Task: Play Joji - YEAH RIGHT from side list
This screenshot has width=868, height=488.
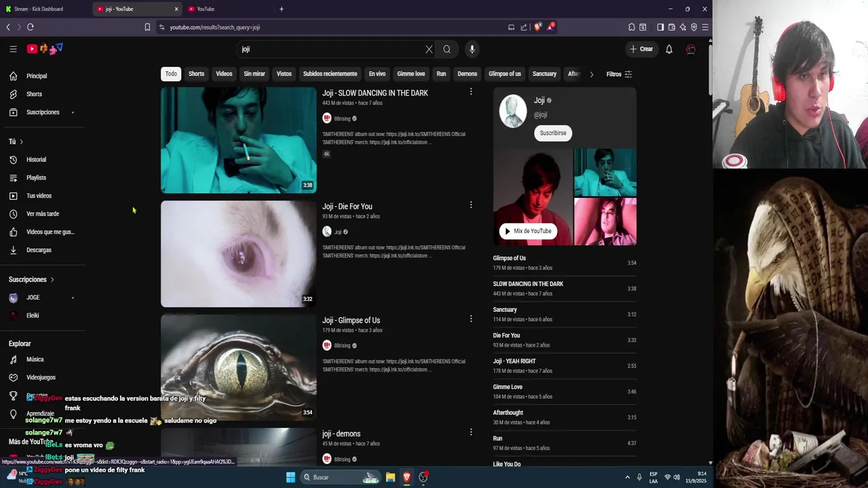Action: click(564, 366)
